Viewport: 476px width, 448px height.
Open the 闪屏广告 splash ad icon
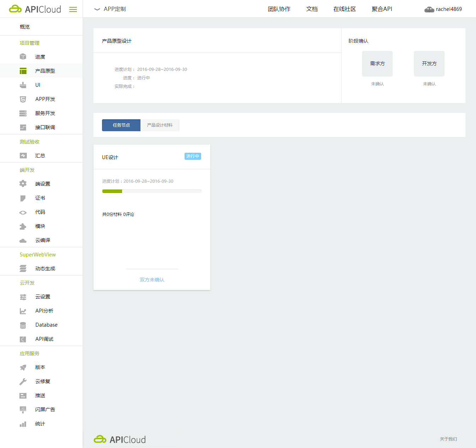pos(23,410)
